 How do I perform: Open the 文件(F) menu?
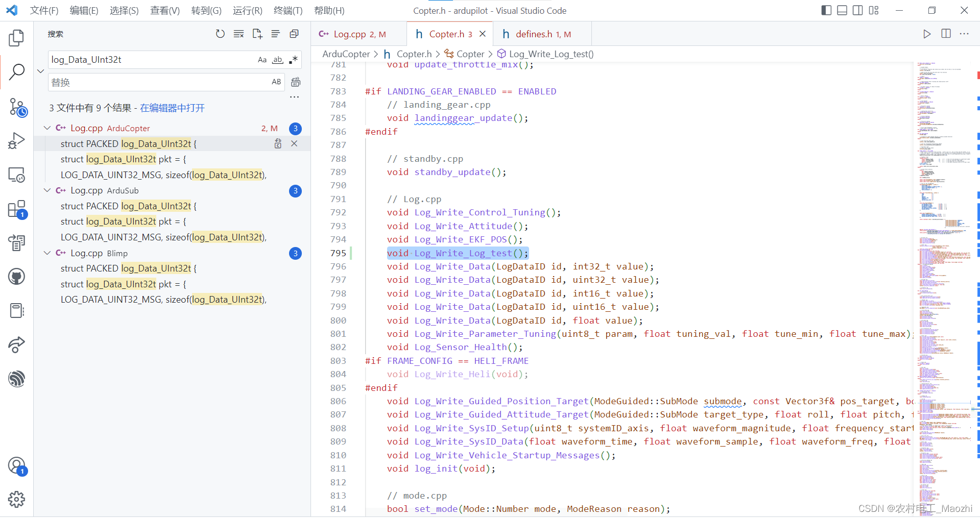point(44,10)
